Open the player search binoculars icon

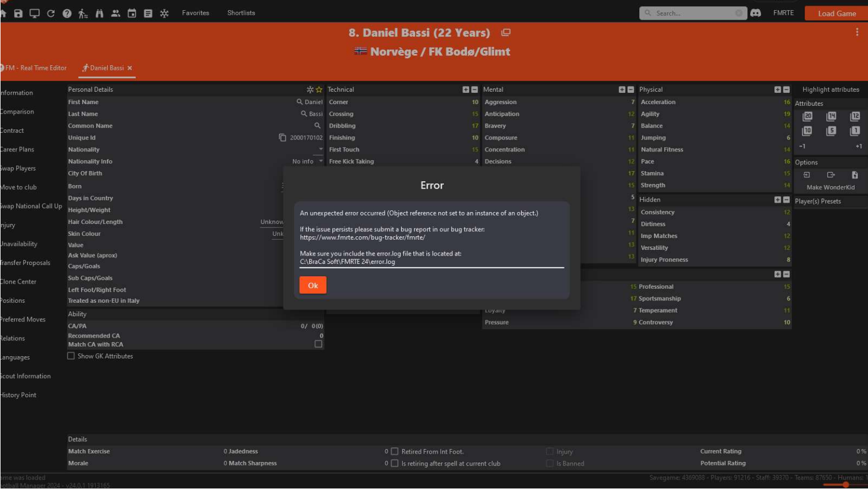click(100, 12)
